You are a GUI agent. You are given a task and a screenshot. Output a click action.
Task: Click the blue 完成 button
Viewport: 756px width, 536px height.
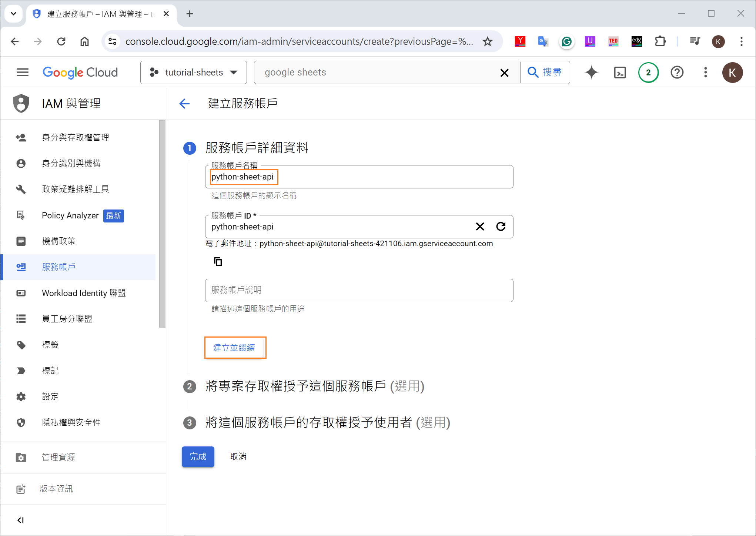(198, 456)
